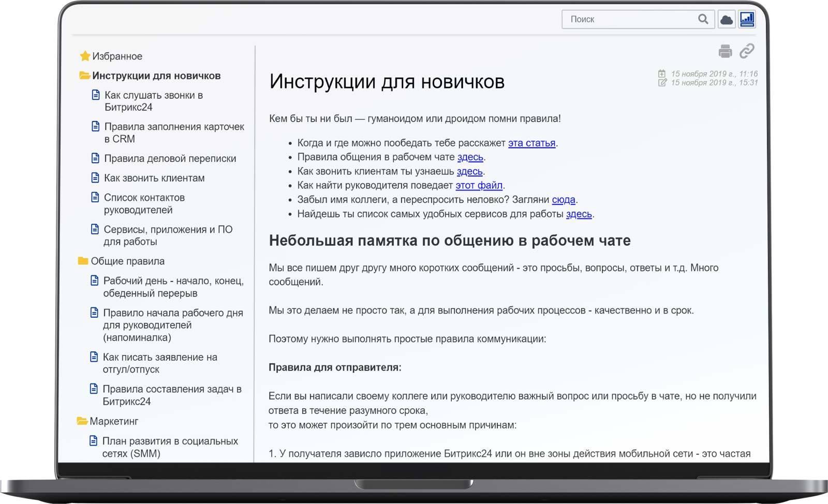828x504 pixels.
Task: Copy article link with chain icon
Action: [x=747, y=51]
